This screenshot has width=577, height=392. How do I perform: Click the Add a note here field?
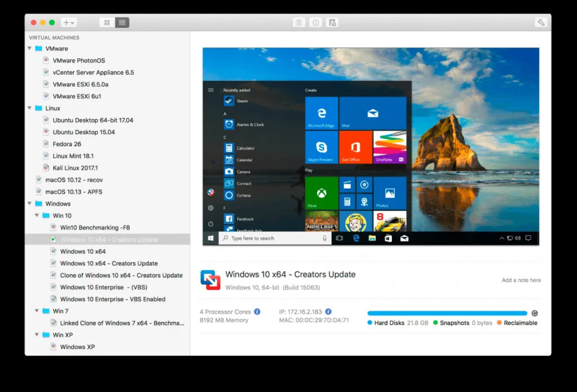pos(521,280)
